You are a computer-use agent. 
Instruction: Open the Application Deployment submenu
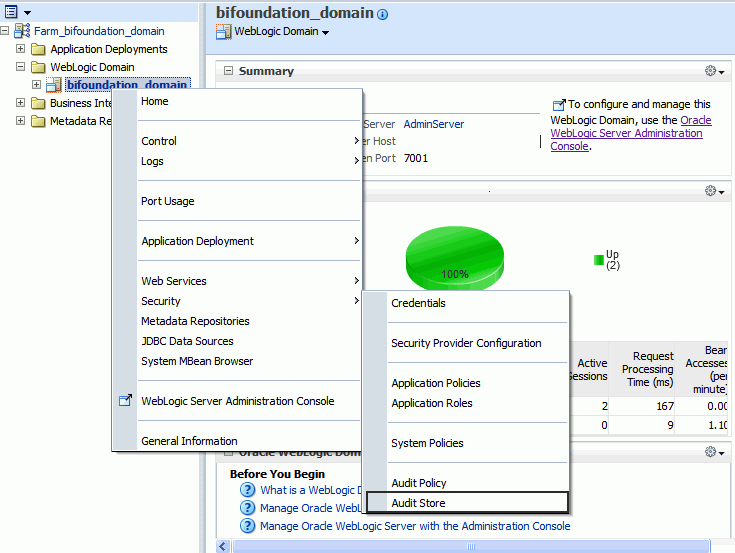pos(249,241)
